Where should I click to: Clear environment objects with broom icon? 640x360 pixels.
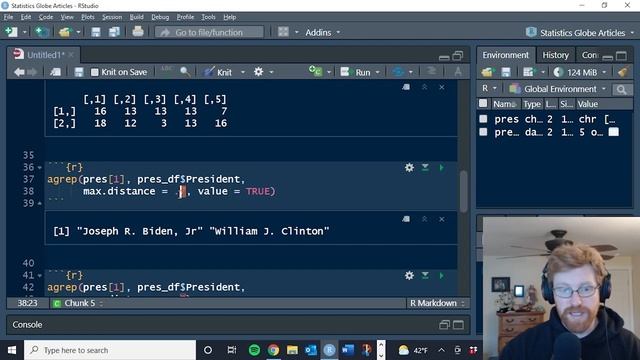coord(622,72)
